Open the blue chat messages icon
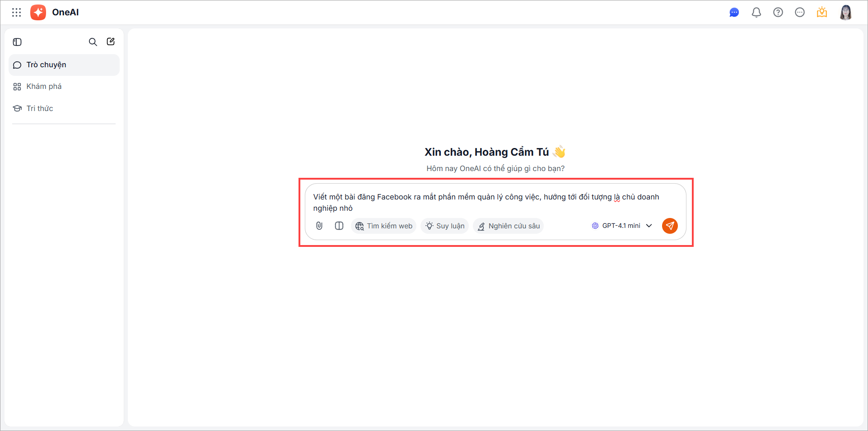868x431 pixels. click(734, 13)
